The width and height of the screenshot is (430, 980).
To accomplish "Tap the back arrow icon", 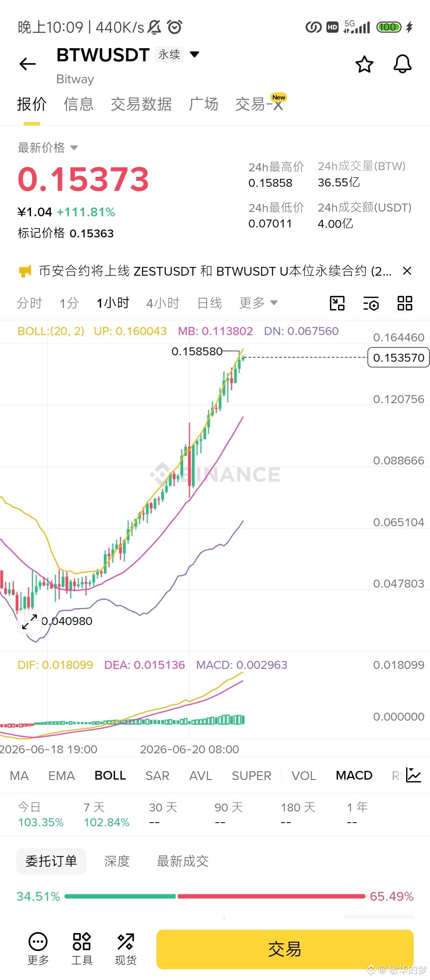I will pyautogui.click(x=27, y=64).
